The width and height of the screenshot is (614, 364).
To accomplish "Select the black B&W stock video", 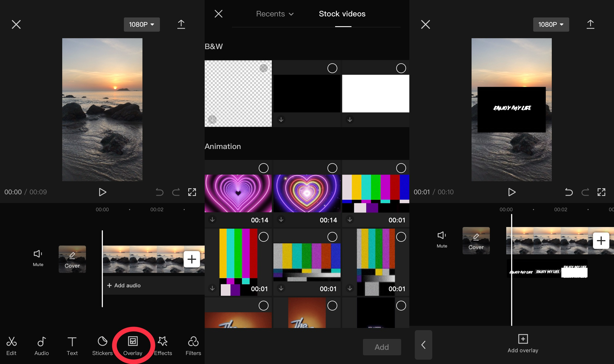I will [307, 94].
